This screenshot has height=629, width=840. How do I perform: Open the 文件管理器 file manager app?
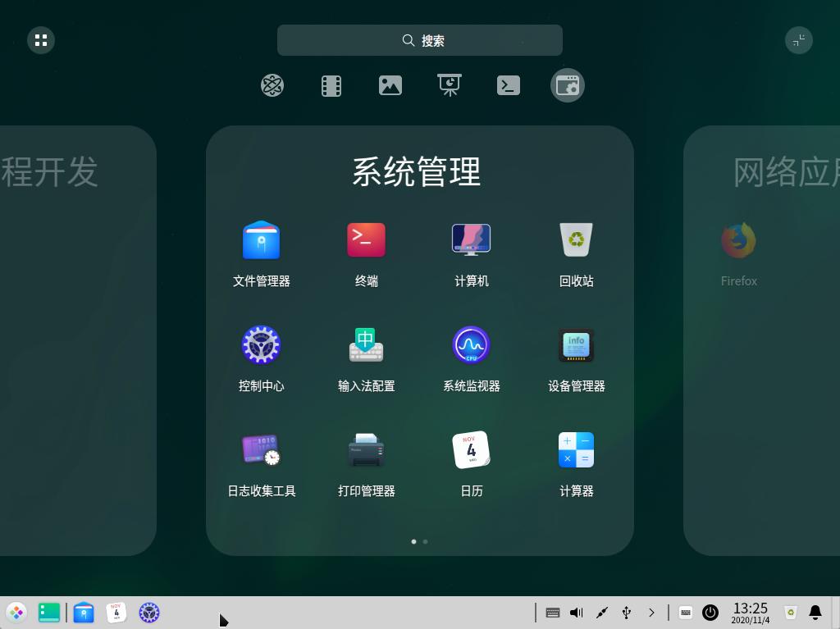[261, 241]
